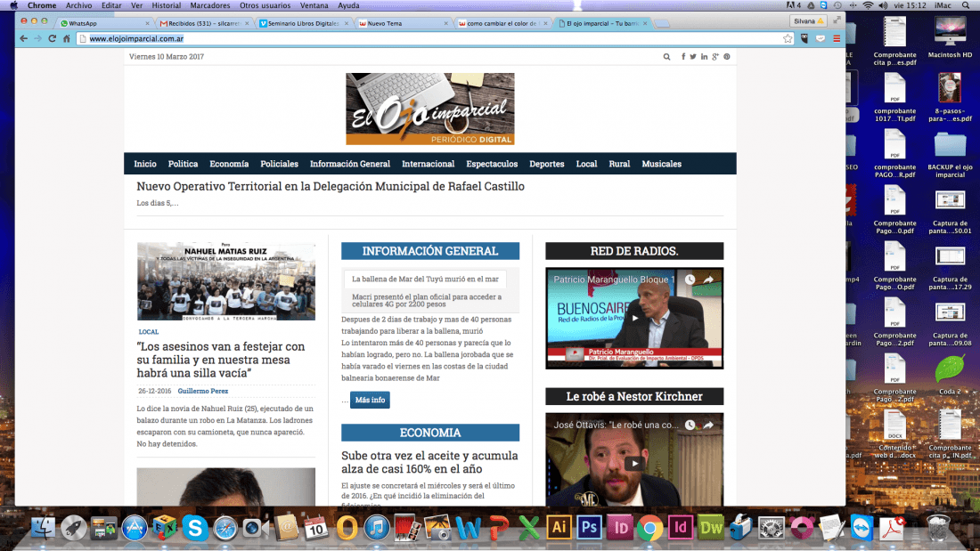Open Finder from the Dock
This screenshot has width=980, height=551.
pos(43,529)
